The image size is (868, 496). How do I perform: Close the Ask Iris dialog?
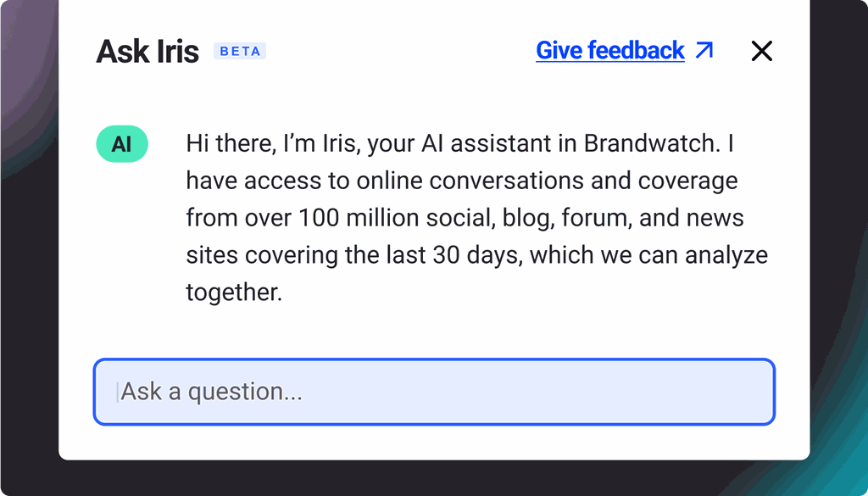(x=761, y=51)
